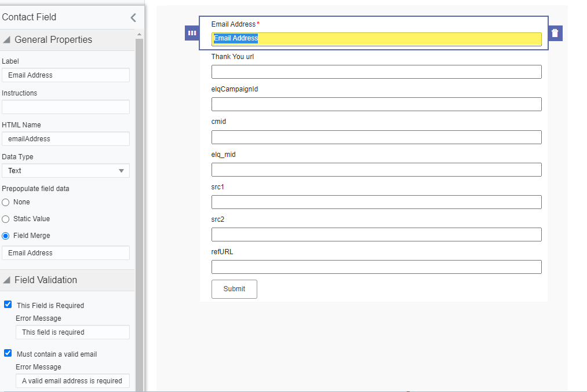Click the refURL text field

(x=376, y=267)
